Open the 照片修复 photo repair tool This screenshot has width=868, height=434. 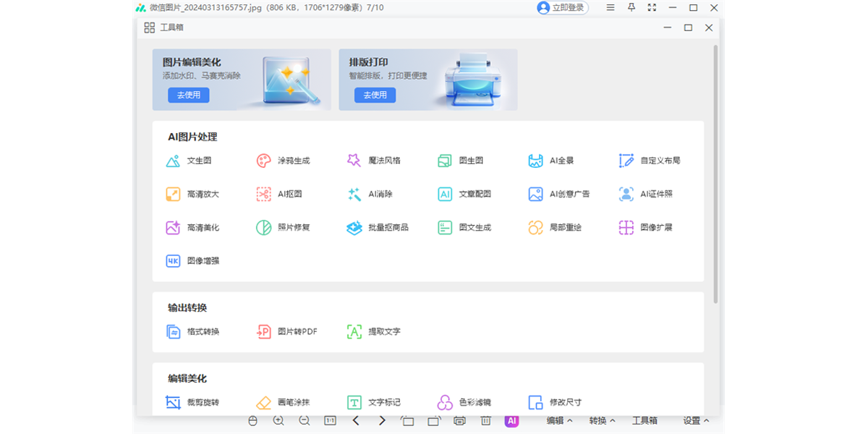(x=283, y=227)
